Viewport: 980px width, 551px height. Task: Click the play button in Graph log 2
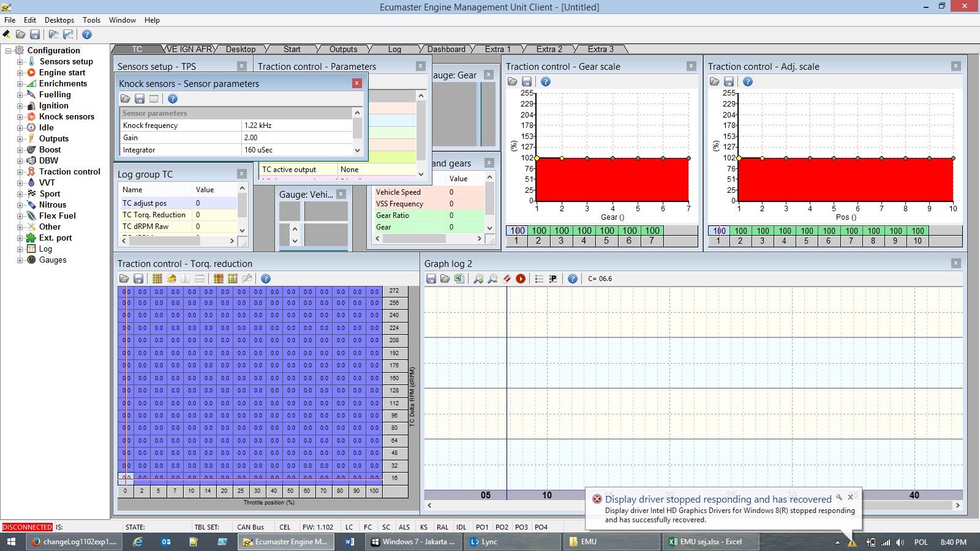(521, 279)
